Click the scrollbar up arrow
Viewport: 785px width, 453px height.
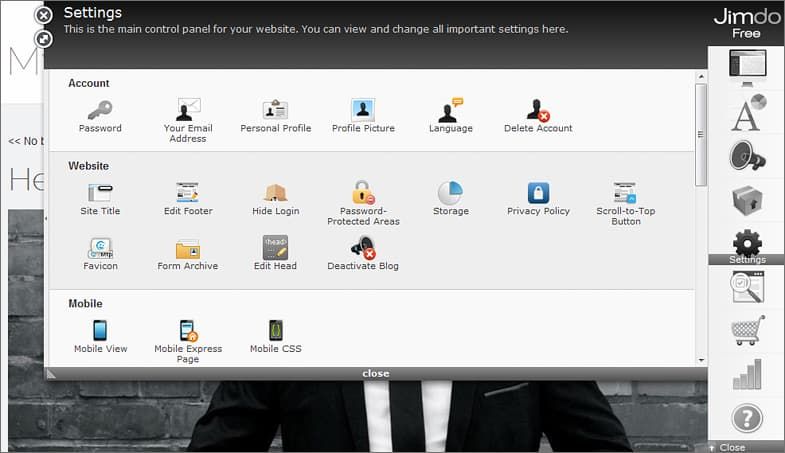pyautogui.click(x=701, y=77)
